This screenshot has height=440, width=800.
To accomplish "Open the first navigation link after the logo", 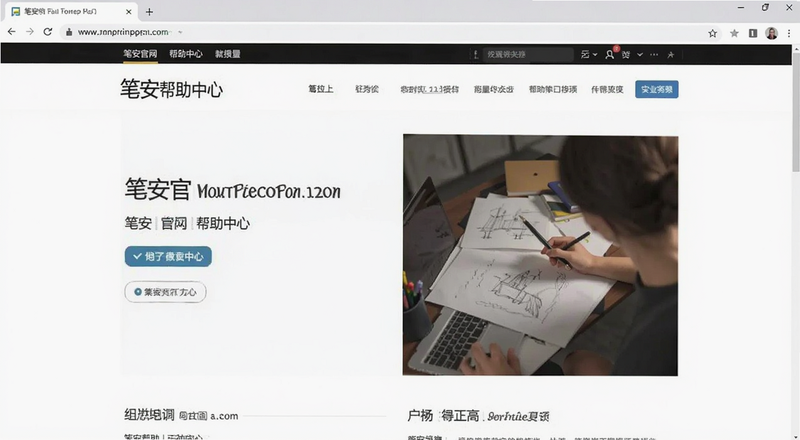I will [x=321, y=89].
